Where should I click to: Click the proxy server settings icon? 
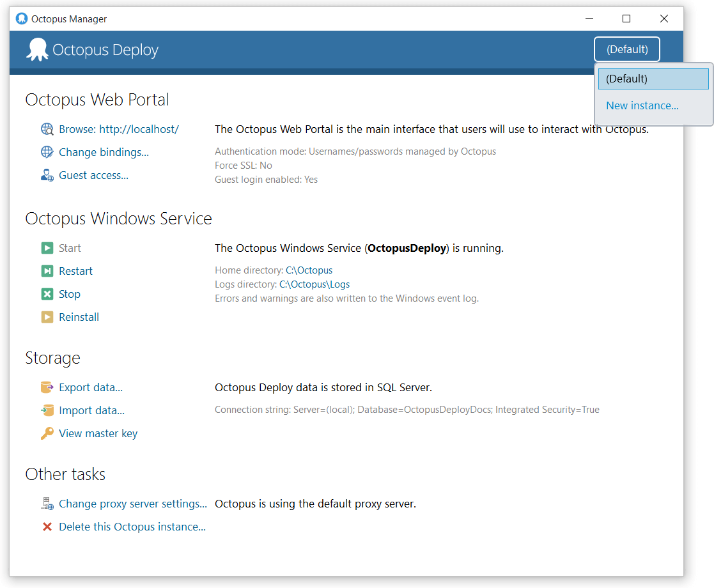click(x=47, y=504)
